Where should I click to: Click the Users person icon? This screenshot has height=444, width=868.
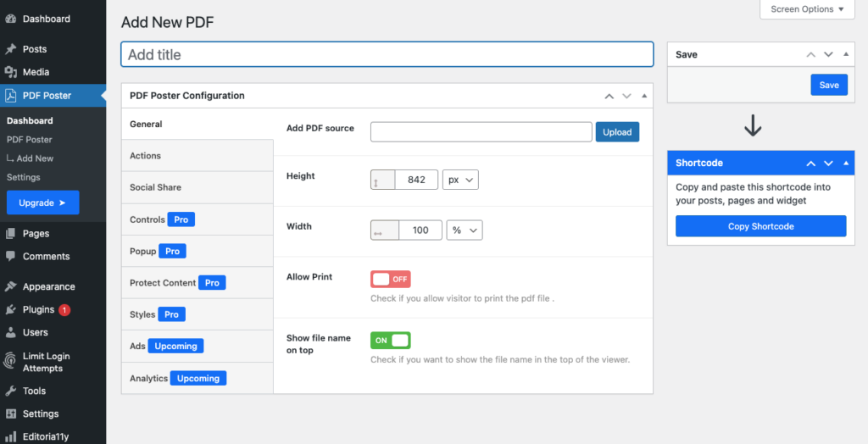[10, 333]
